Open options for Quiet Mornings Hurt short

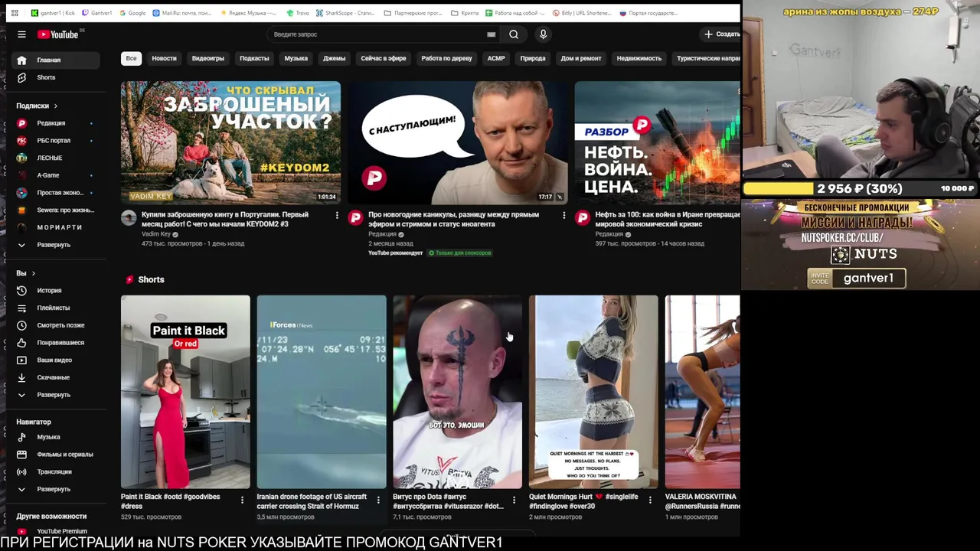tap(650, 500)
